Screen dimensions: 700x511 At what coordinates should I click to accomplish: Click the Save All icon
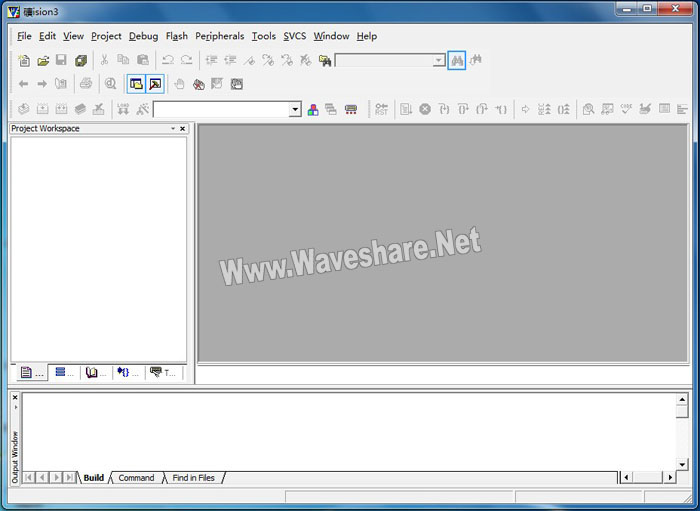81,60
